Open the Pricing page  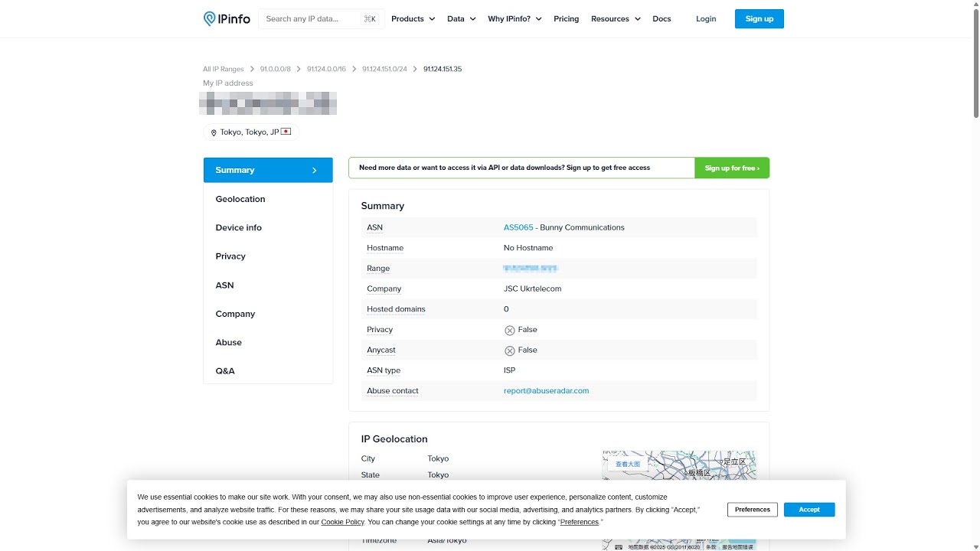567,19
